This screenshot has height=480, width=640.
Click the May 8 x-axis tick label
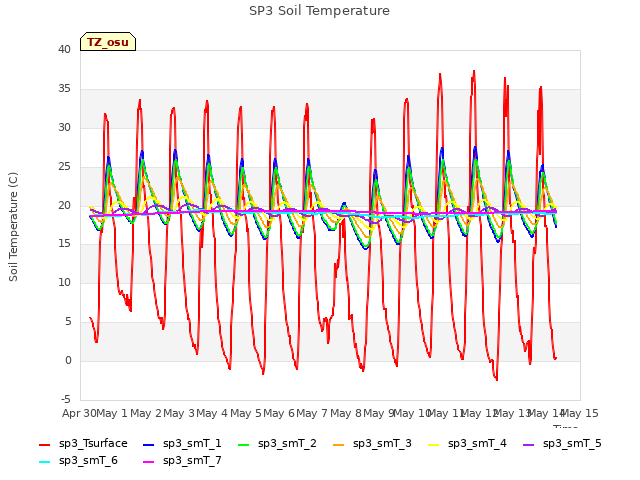pos(346,413)
